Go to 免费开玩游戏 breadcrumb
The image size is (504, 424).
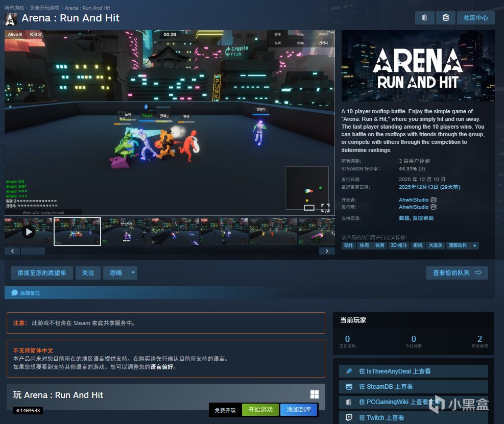point(44,8)
